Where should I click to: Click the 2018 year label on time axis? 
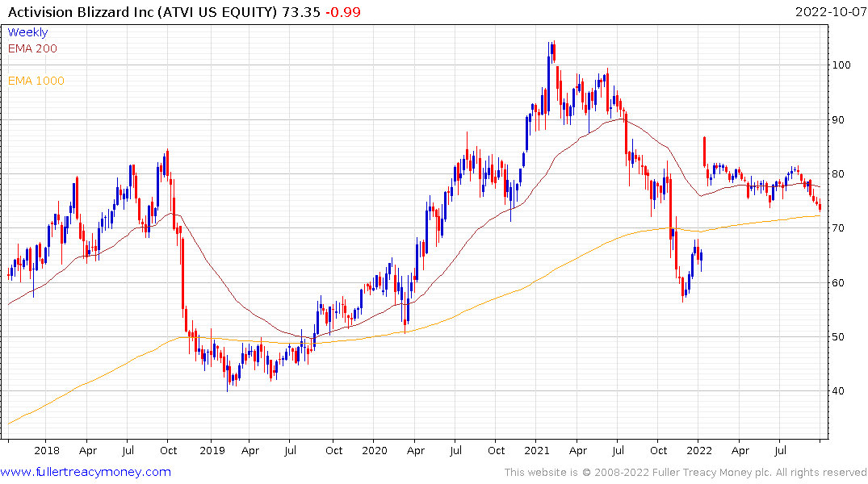pyautogui.click(x=47, y=450)
